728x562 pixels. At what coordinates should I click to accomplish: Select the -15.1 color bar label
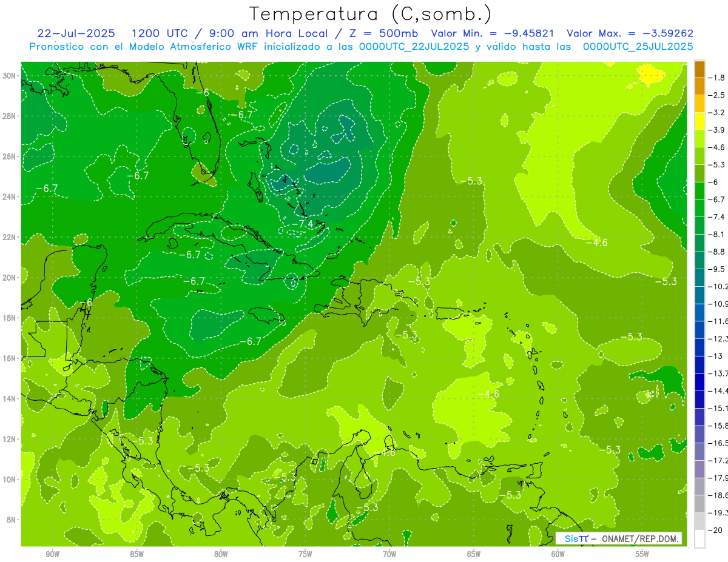[x=718, y=408]
